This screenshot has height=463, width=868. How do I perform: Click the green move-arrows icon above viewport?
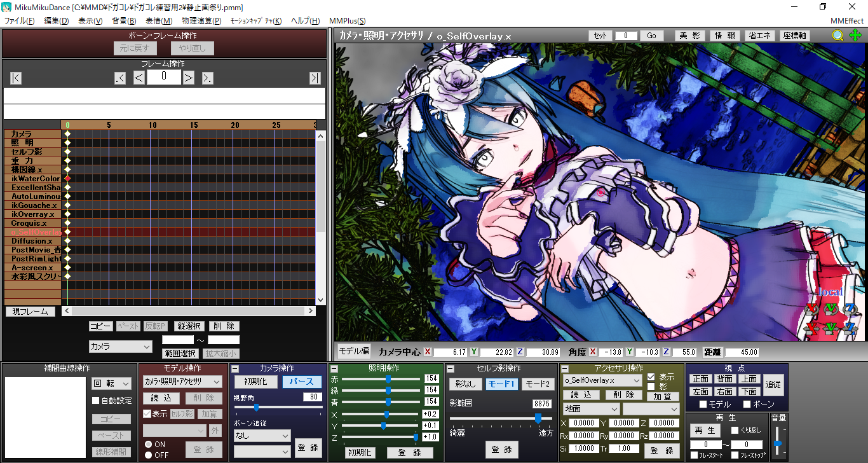point(855,36)
